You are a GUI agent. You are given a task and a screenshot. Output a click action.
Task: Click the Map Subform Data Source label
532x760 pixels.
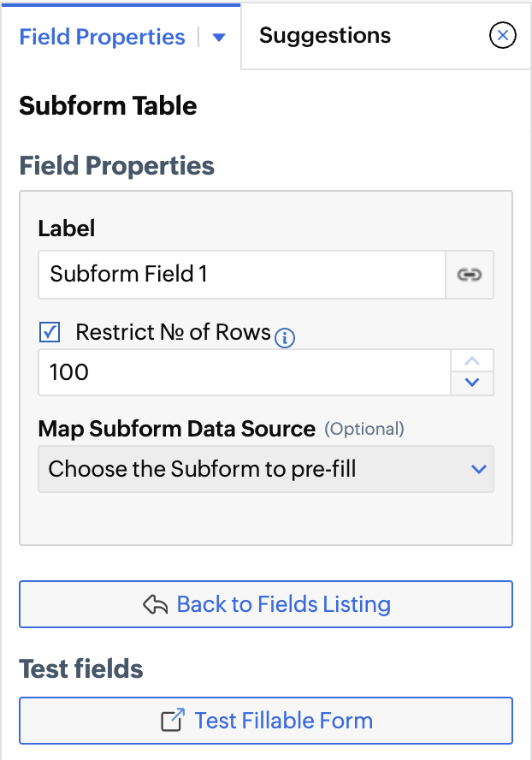coord(177,429)
